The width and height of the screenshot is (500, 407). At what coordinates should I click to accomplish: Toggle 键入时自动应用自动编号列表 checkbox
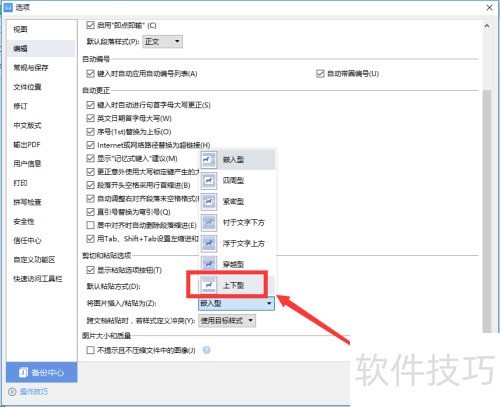[x=90, y=74]
